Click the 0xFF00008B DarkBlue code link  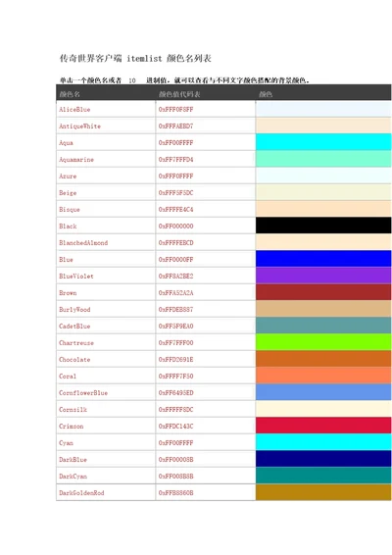coord(175,460)
